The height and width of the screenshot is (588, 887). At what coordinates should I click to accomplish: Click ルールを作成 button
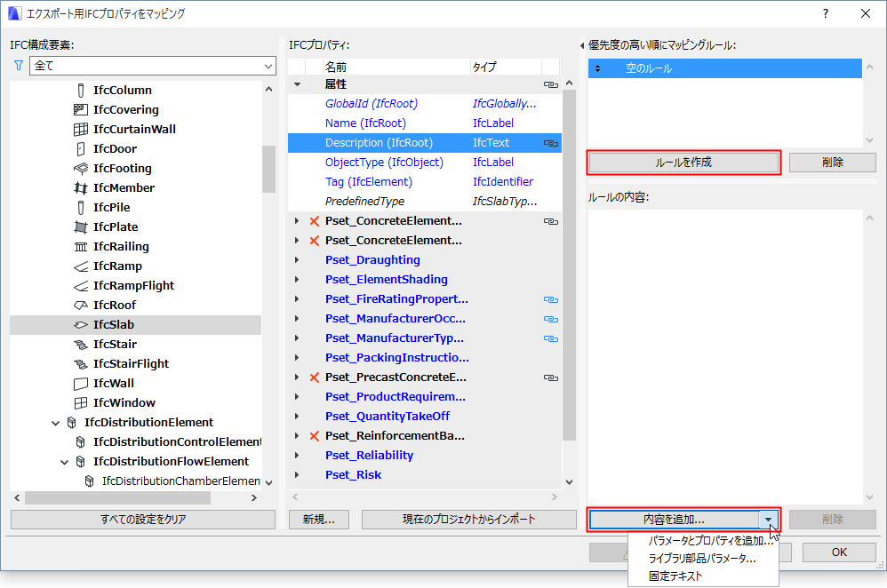(683, 163)
